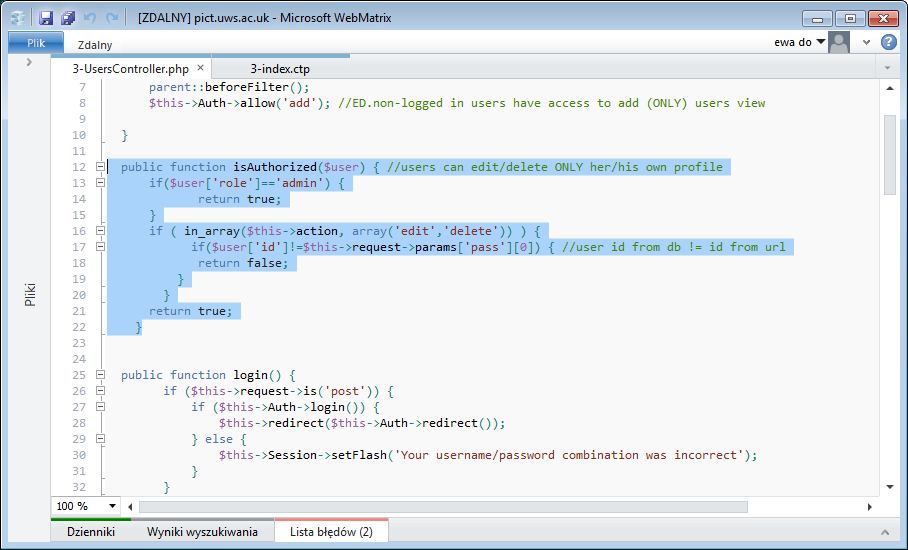Click the Undo arrow icon

click(x=90, y=18)
